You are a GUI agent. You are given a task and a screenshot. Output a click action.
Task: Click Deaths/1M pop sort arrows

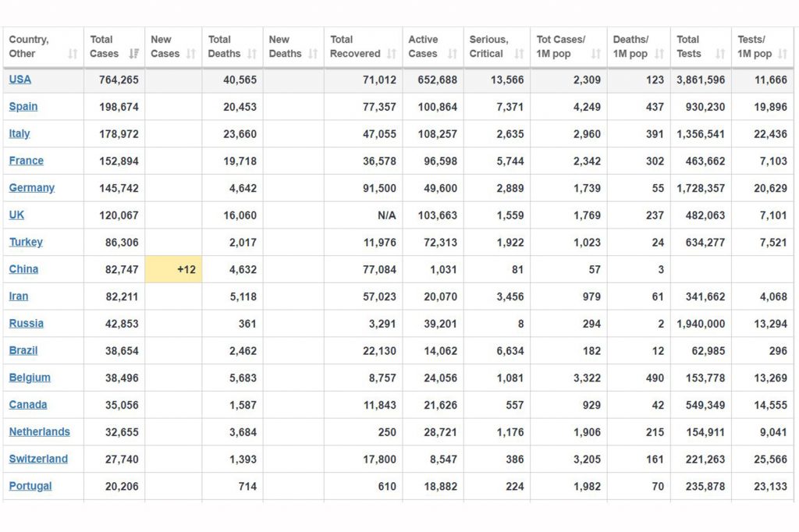(659, 54)
